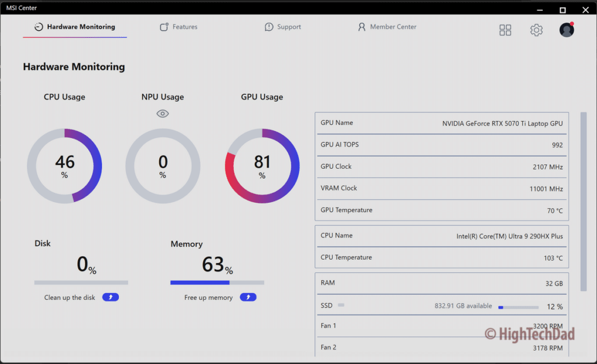Click the Clean up the disk rocket button
This screenshot has height=364, width=597.
pos(110,297)
